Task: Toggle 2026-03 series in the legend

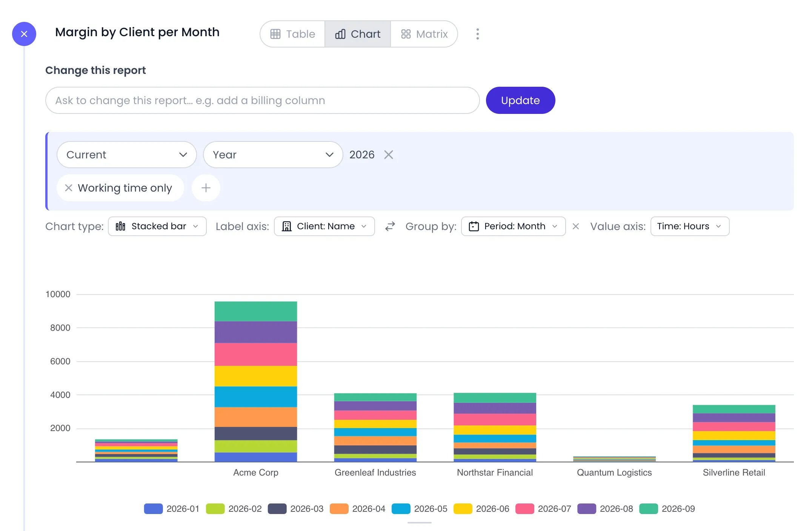Action: coord(296,509)
